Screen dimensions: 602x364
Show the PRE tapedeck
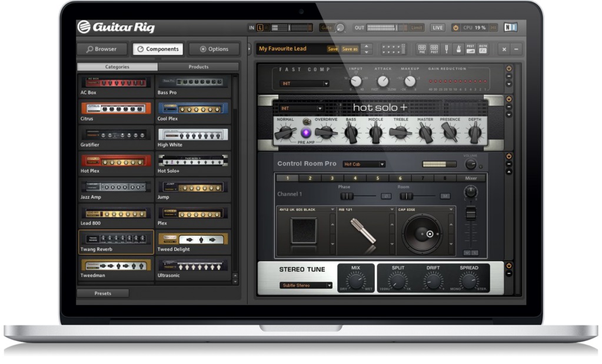(x=421, y=49)
